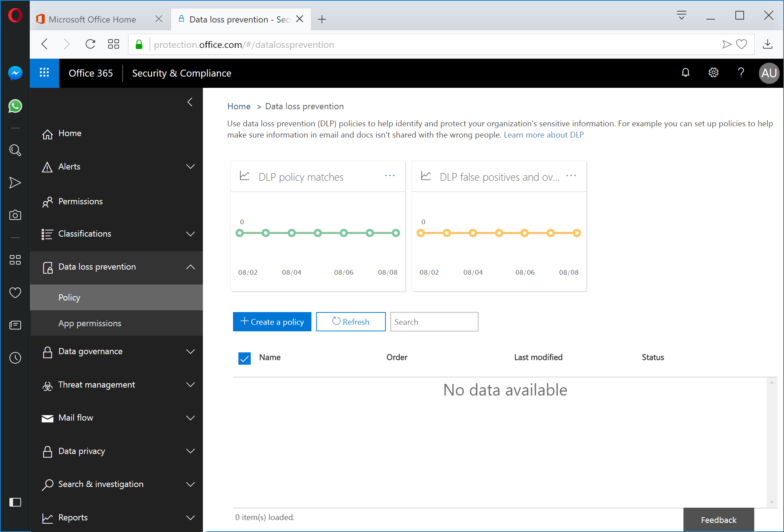Open WhatsApp from the Opera sidebar

(x=15, y=106)
